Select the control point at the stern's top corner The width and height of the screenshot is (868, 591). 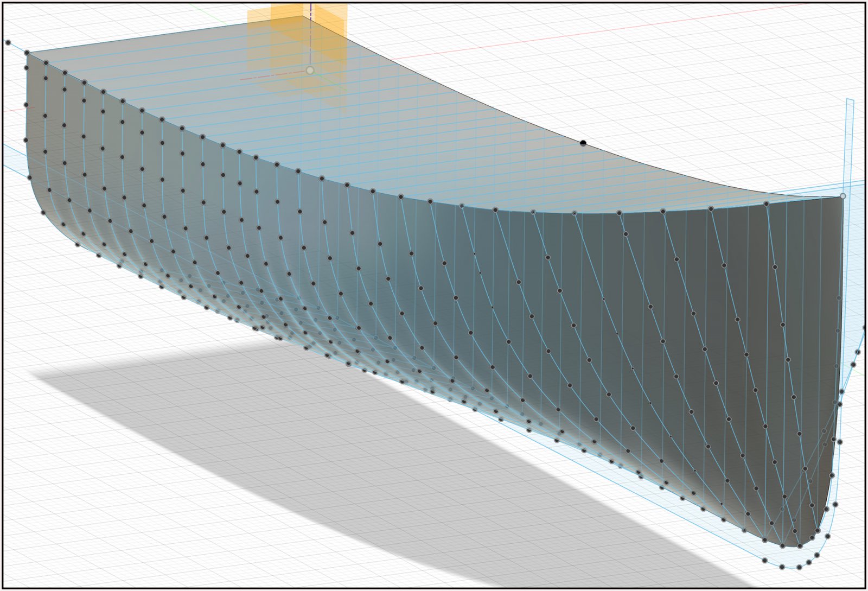(x=27, y=53)
